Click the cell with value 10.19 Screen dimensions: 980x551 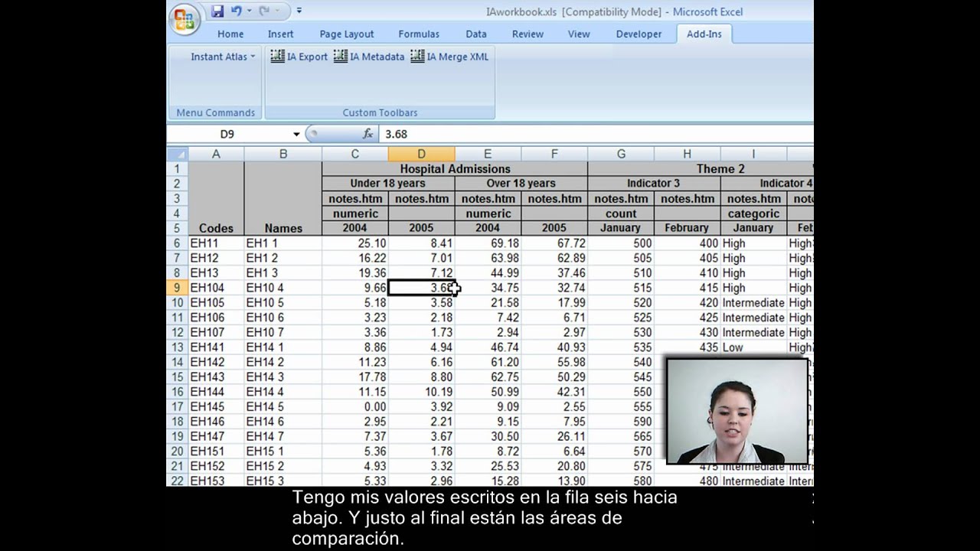(x=421, y=392)
